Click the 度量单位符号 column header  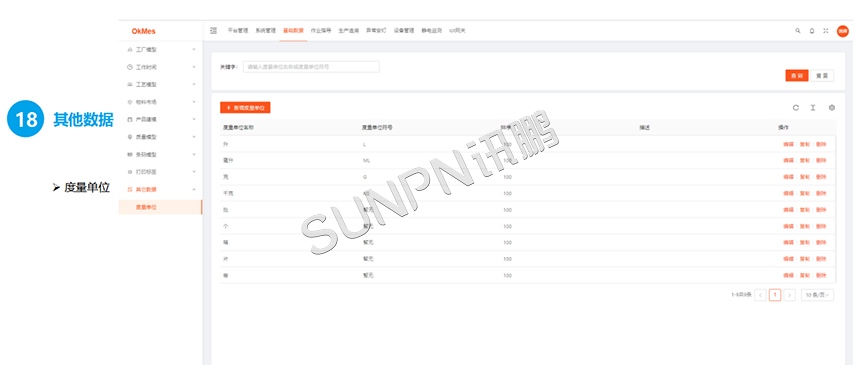(377, 127)
